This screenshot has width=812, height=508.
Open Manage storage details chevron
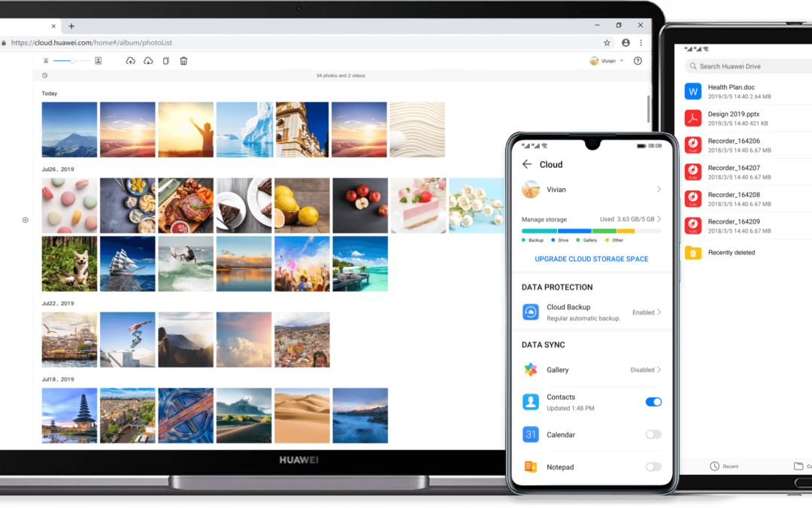(659, 219)
